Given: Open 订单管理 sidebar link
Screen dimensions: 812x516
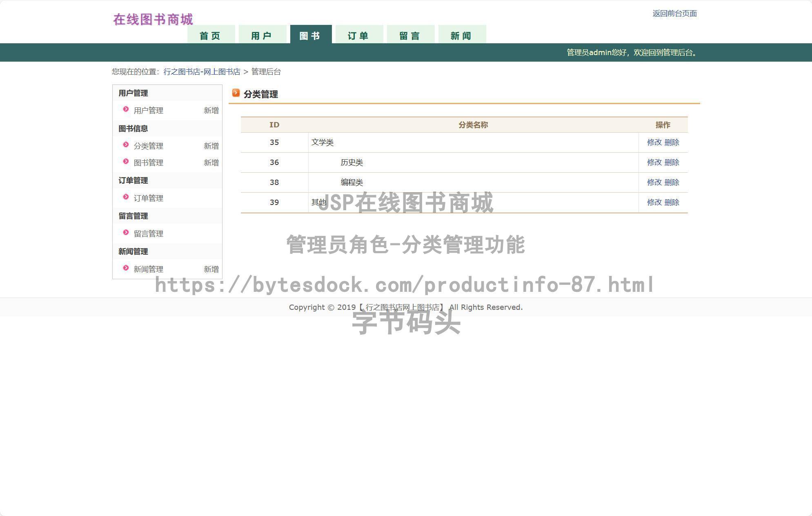Looking at the screenshot, I should tap(149, 198).
